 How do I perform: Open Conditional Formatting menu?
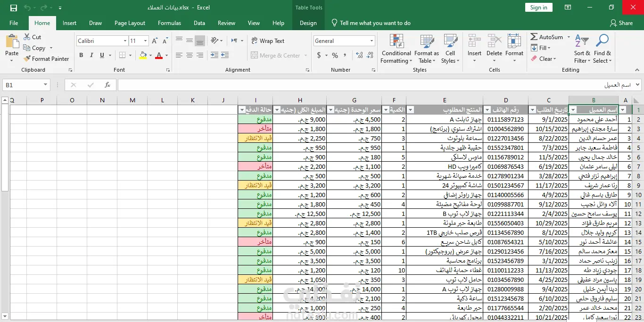click(x=396, y=49)
